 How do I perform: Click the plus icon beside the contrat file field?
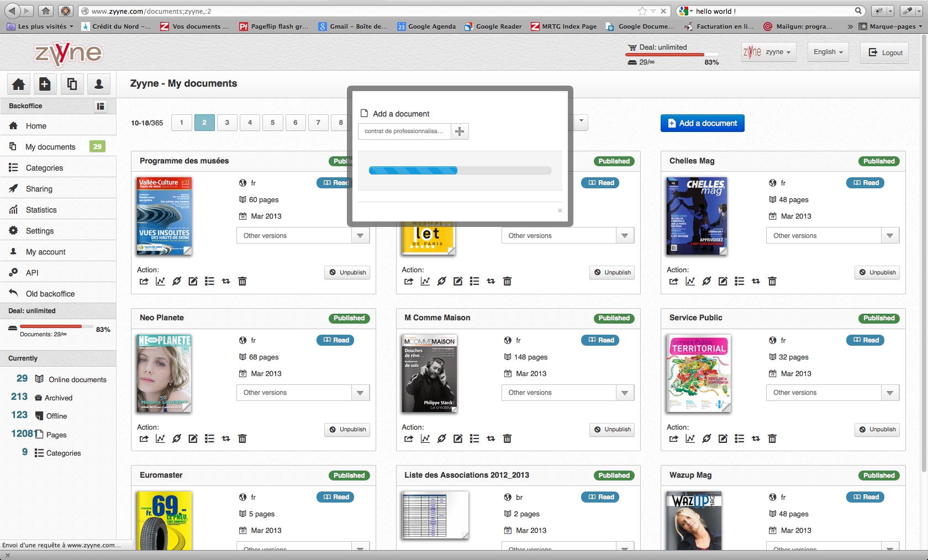[460, 131]
